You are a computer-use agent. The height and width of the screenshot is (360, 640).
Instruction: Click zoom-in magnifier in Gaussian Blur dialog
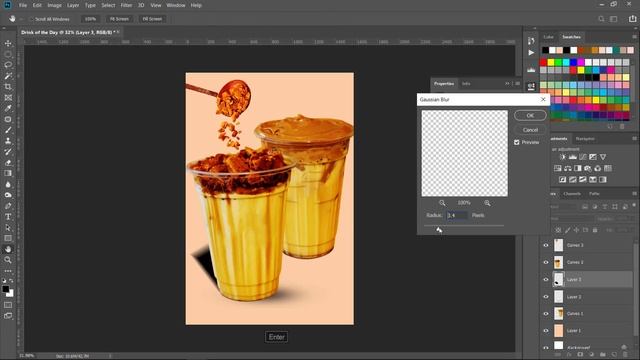(487, 203)
